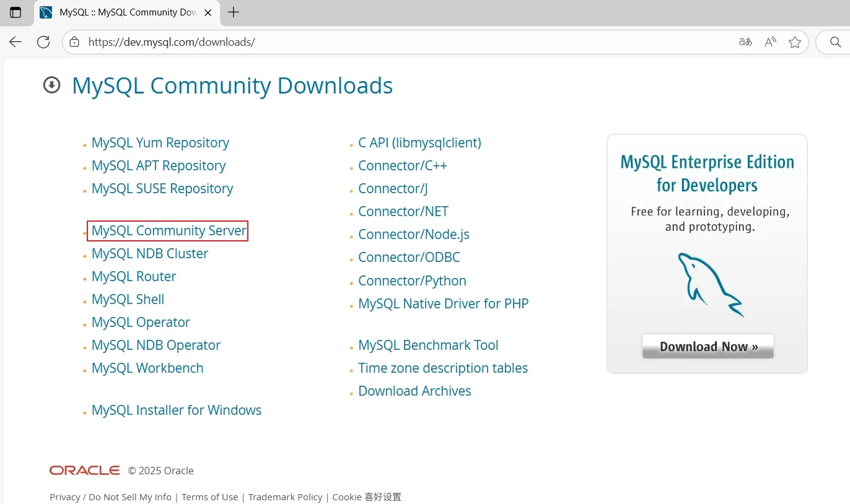
Task: Open the translate page icon
Action: click(x=745, y=42)
